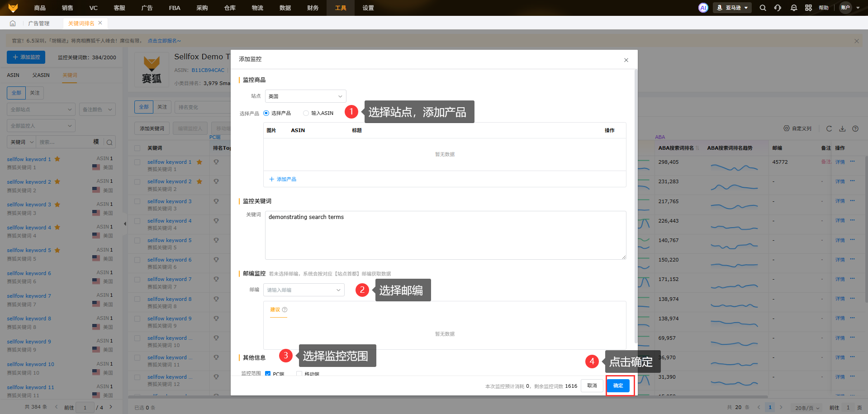Click the star next to sellfow keyword 3 in the sidebar
Image resolution: width=868 pixels, height=414 pixels.
57,204
